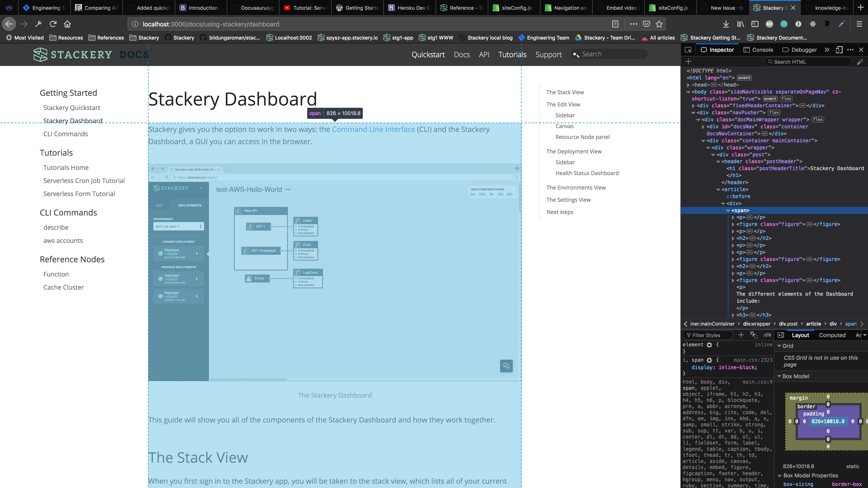868x488 pixels.
Task: Follow the Command Line Interface link
Action: (x=373, y=129)
